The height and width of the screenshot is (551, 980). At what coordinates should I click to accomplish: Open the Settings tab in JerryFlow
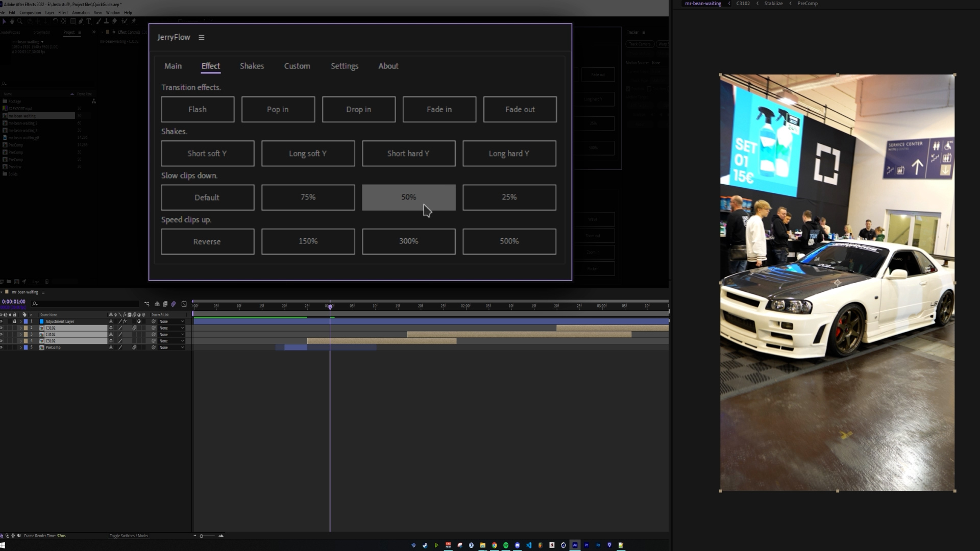click(x=344, y=66)
